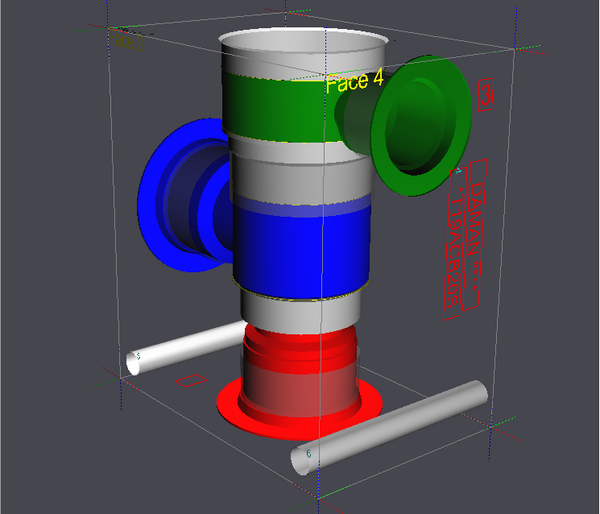Select the grey section below the blue band
This screenshot has width=600, height=514.
301,313
